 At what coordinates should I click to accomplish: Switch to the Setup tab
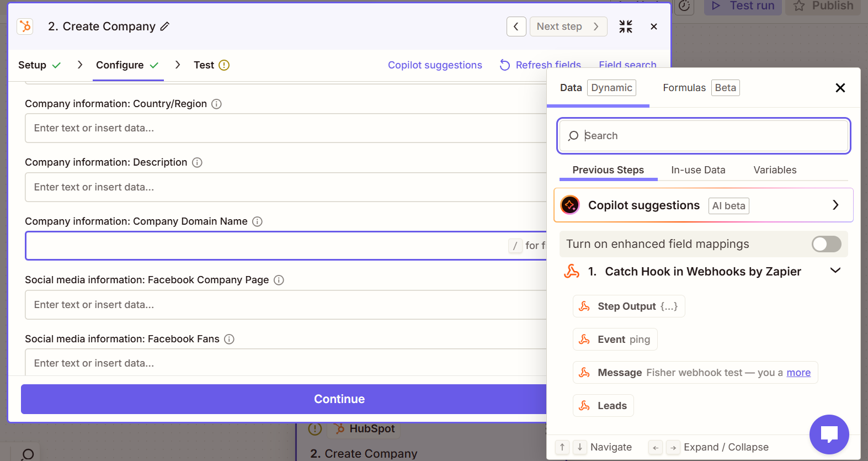[40, 65]
